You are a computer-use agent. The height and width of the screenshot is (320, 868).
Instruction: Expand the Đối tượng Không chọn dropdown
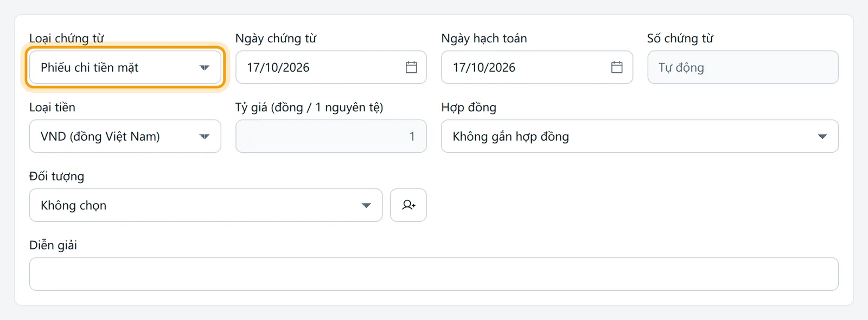[206, 205]
